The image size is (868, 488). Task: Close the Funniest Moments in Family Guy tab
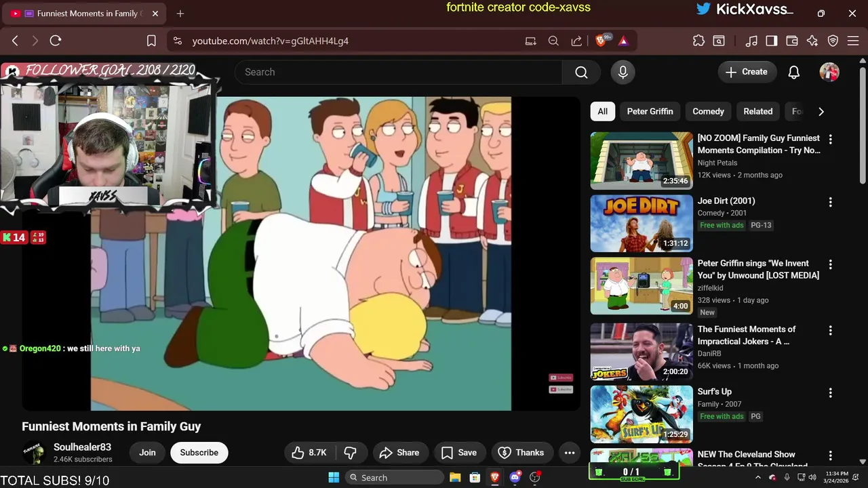155,14
